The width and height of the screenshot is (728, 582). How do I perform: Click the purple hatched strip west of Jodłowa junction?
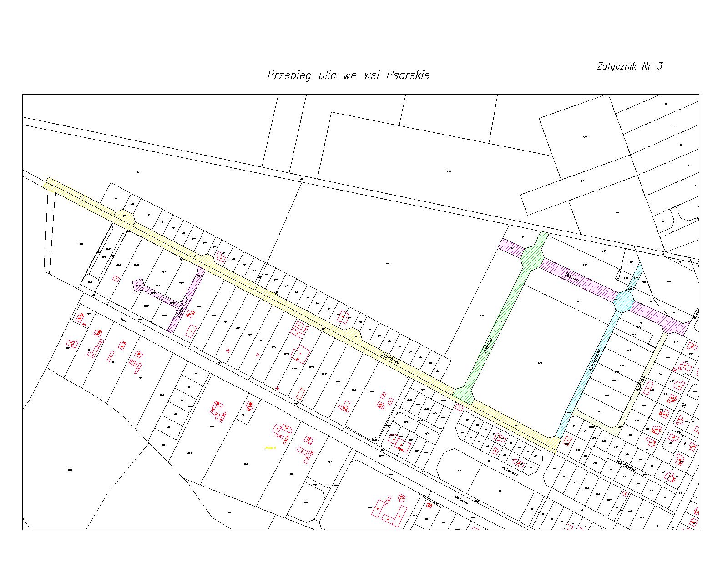point(511,247)
